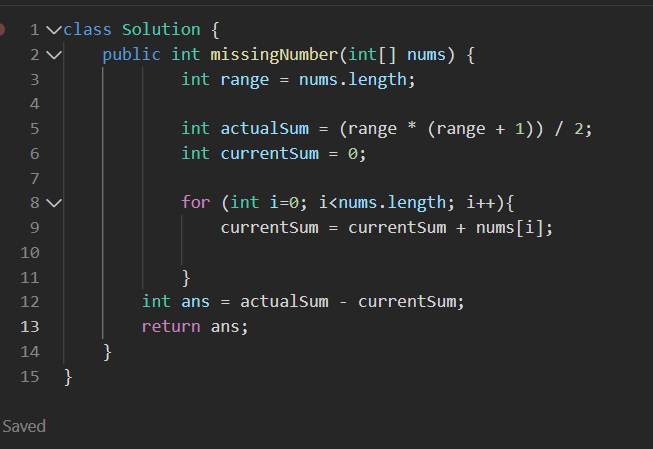Click the class name Solution

(161, 30)
